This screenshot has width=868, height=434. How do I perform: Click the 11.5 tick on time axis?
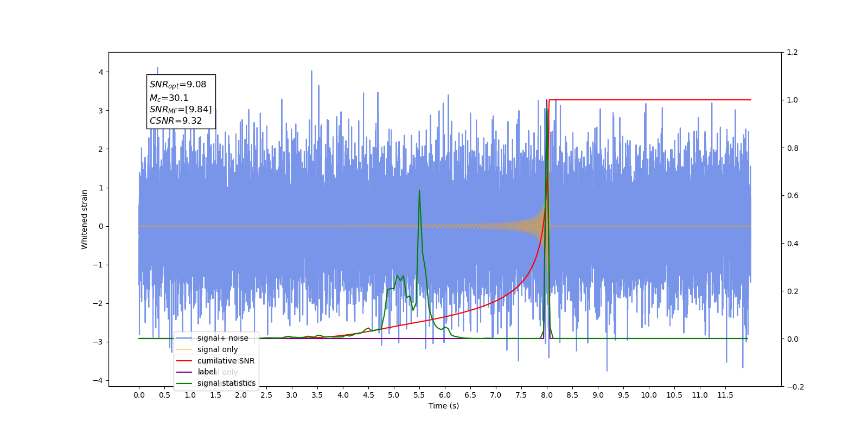point(725,395)
